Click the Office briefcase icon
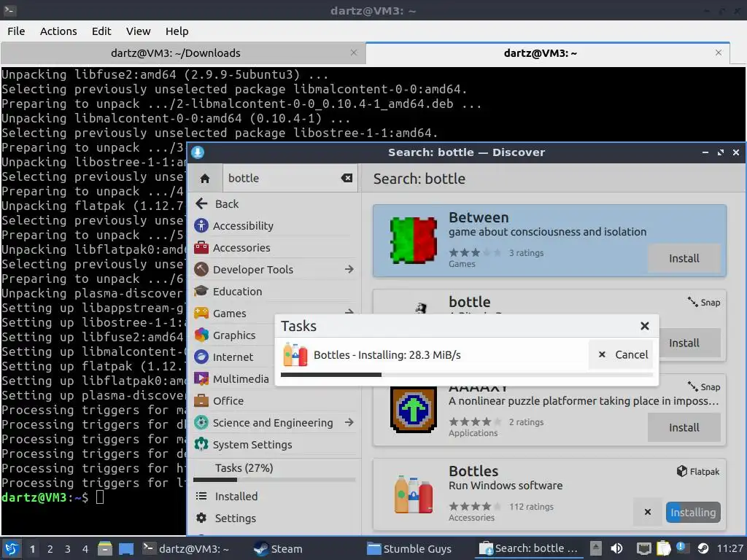The image size is (747, 560). [x=201, y=400]
